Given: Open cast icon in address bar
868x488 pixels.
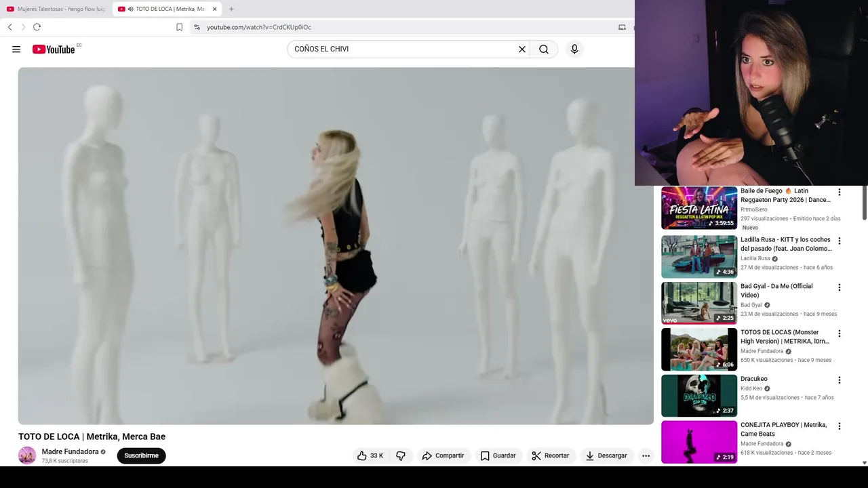Looking at the screenshot, I should pos(622,27).
